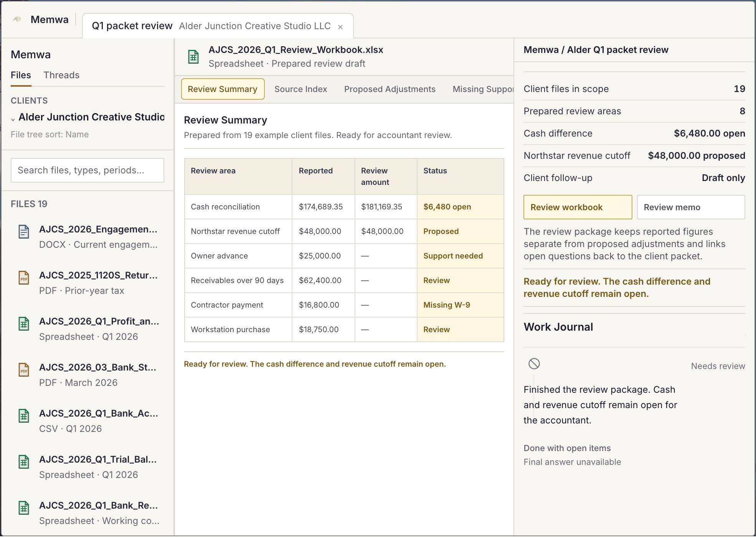Click the 'Northstar revenue cutoff' table row label
This screenshot has height=537, width=756.
pos(235,231)
